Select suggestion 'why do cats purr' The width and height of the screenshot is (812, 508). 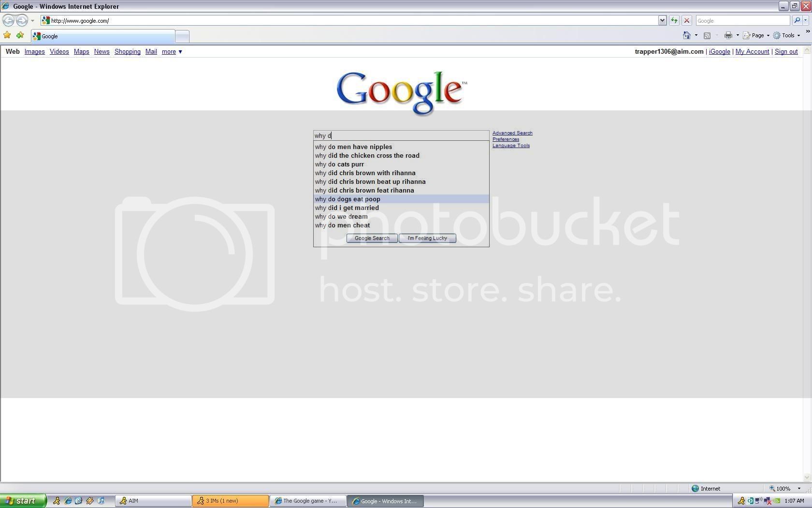point(401,164)
